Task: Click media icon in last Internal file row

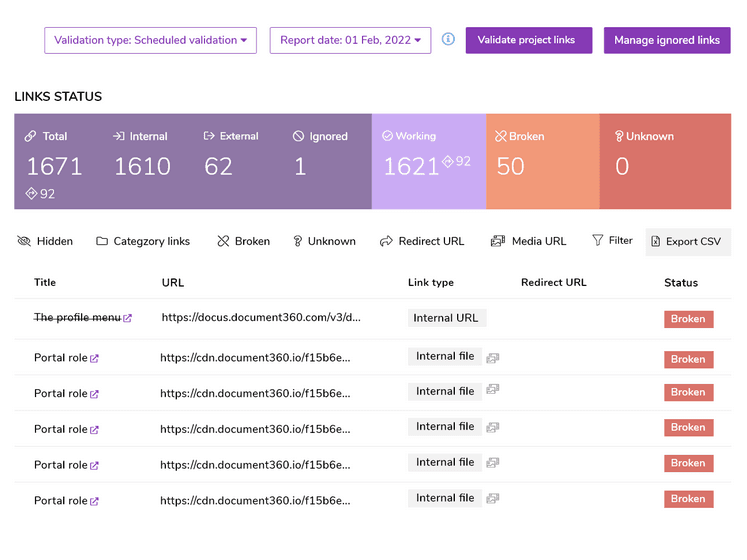Action: coord(493,498)
